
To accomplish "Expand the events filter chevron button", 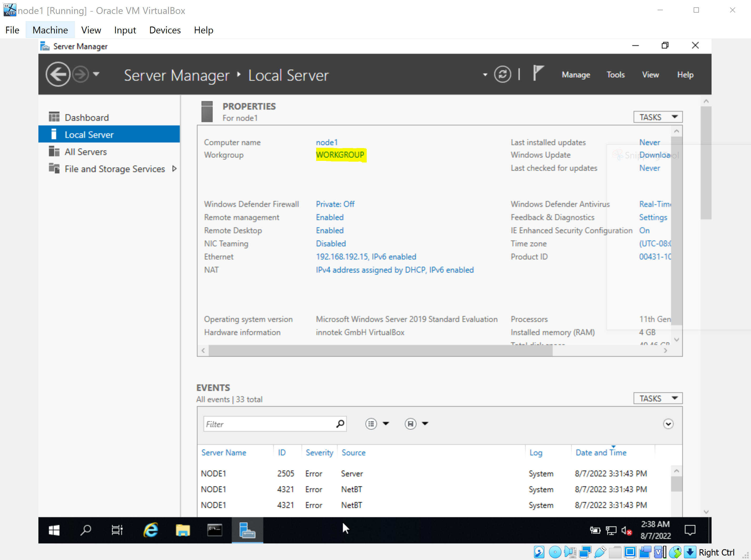I will [x=668, y=424].
